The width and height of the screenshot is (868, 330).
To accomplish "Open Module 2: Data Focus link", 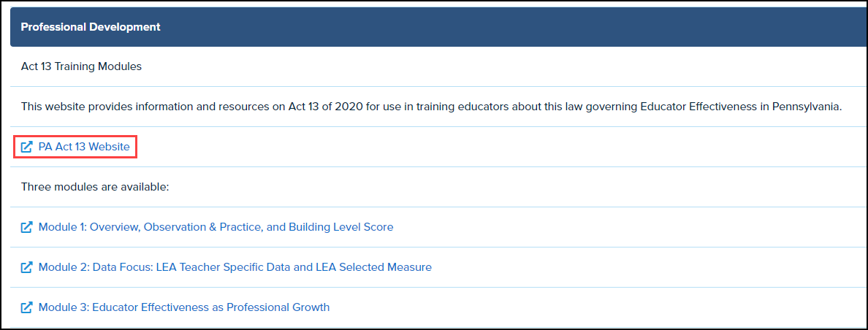I will pos(235,267).
